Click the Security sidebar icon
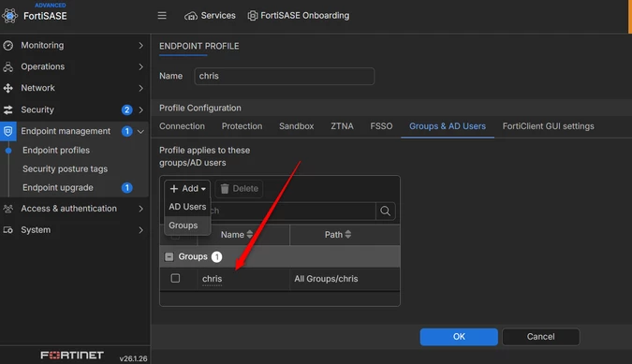This screenshot has width=632, height=364. [x=8, y=109]
